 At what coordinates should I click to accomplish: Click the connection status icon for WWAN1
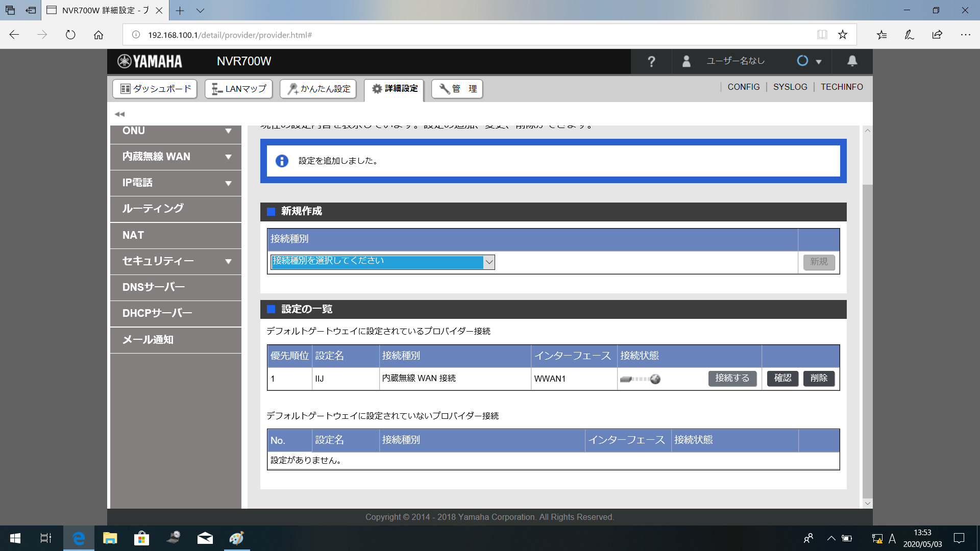(x=640, y=379)
